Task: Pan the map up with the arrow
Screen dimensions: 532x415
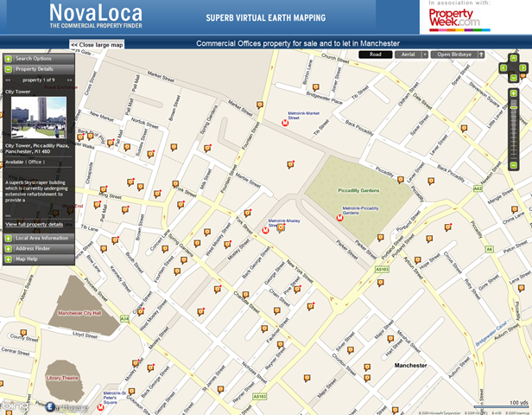Action: tap(513, 58)
